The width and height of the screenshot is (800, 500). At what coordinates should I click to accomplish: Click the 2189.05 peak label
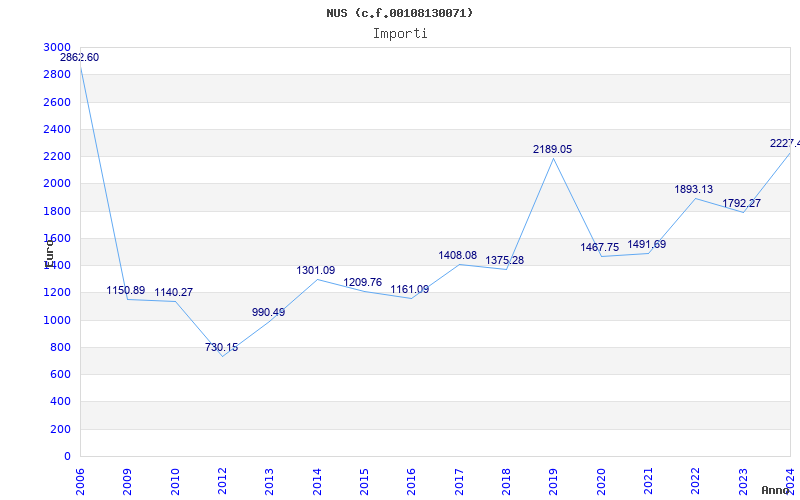(553, 149)
